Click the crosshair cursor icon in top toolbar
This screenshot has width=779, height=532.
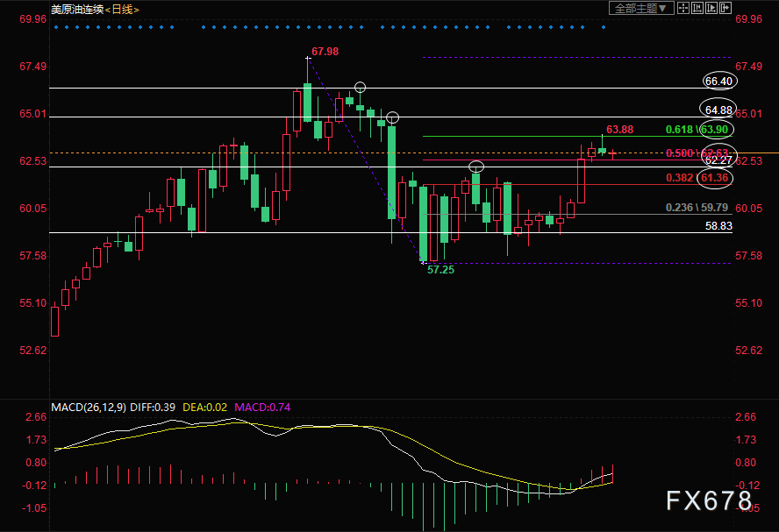pos(683,8)
